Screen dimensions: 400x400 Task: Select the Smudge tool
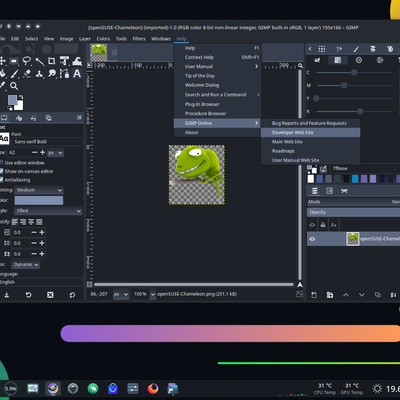[x=52, y=73]
